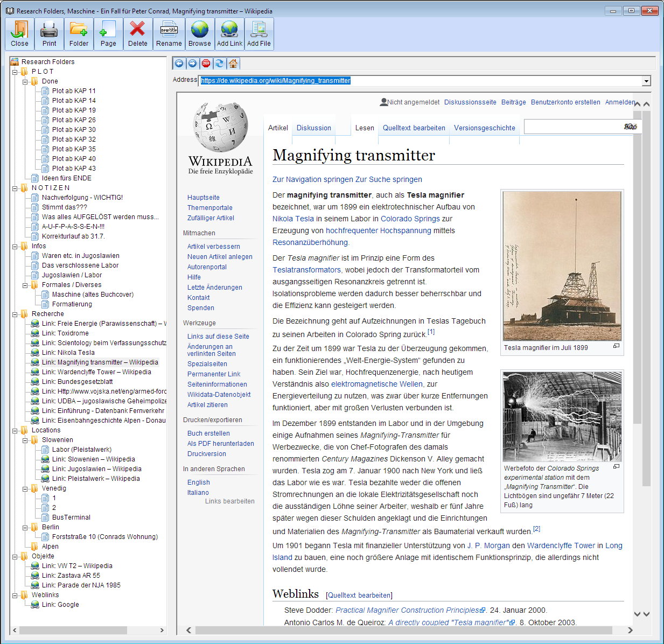Collapse the Venedig folder
664x644 pixels.
coord(25,488)
